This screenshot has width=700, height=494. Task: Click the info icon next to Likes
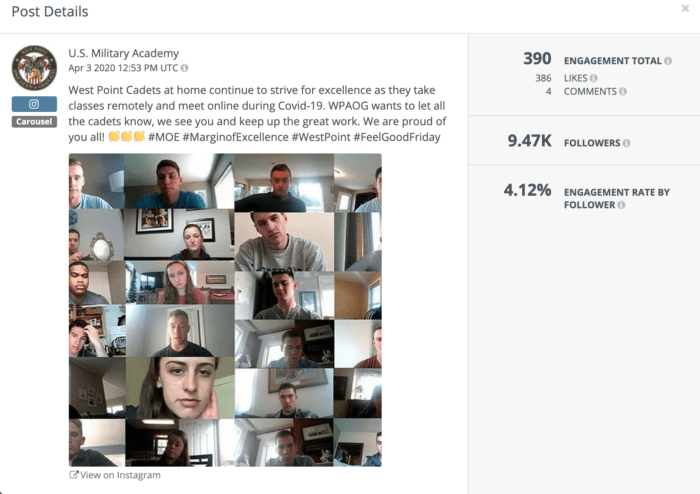tap(593, 78)
